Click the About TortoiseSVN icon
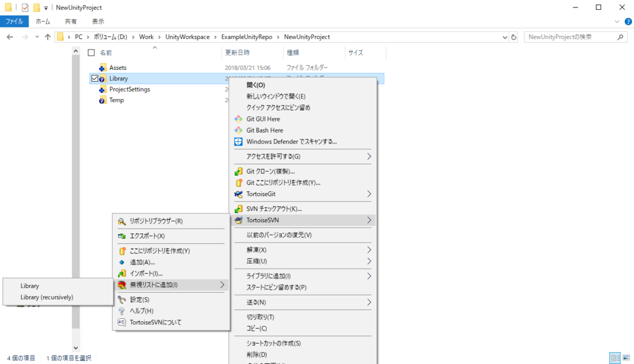 tap(122, 323)
